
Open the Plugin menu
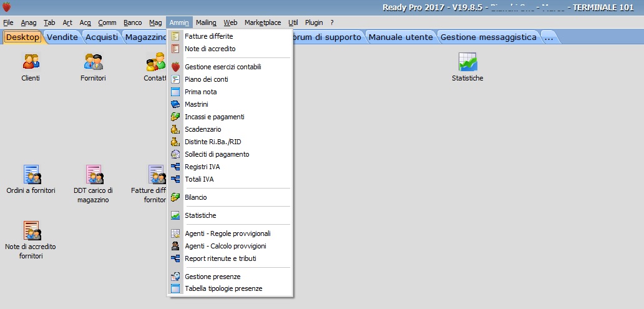point(314,22)
